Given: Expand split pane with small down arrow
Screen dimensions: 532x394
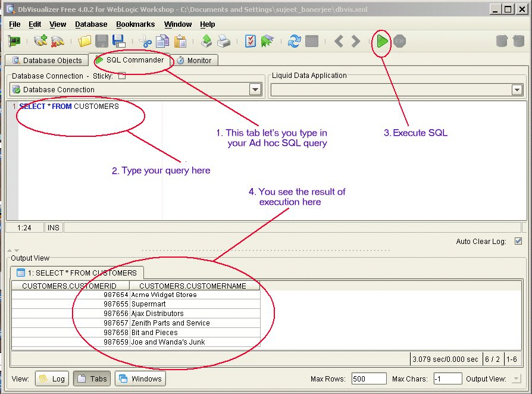Looking at the screenshot, I should click(17, 251).
